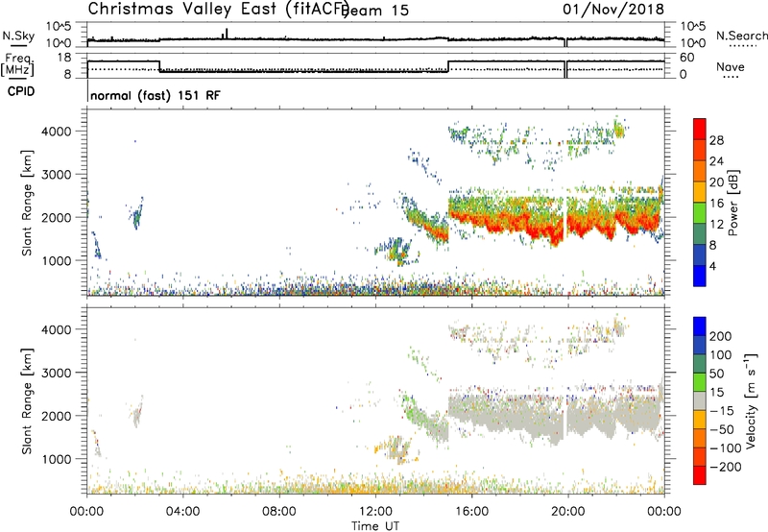This screenshot has width=768, height=532.
Task: Click the '12:00' time axis label
Action: [375, 512]
